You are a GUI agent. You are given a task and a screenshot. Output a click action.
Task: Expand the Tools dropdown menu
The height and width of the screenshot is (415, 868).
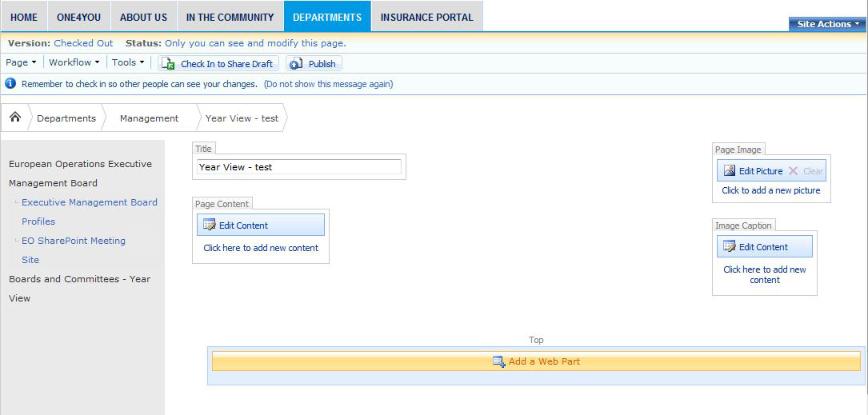128,62
